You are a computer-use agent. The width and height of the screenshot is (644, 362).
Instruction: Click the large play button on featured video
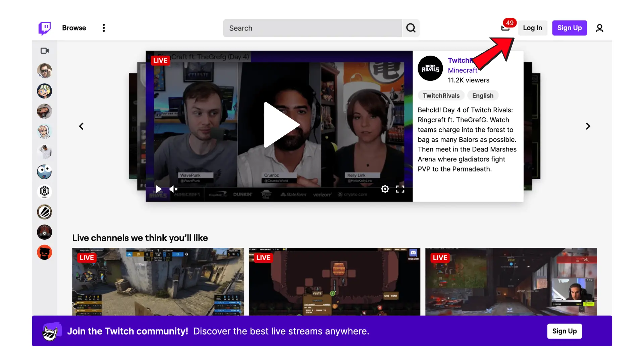281,125
